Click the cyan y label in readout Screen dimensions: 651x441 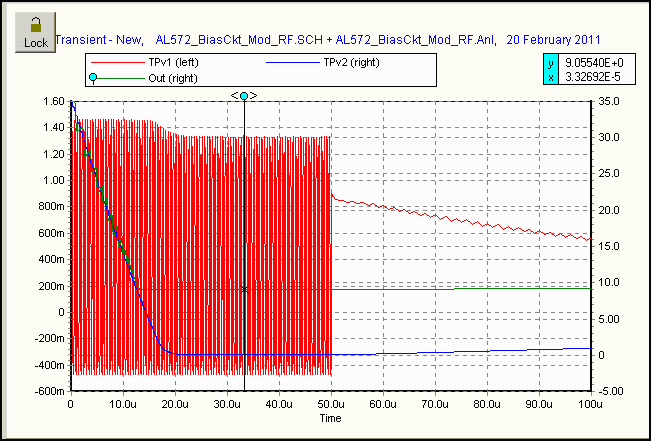tap(551, 63)
